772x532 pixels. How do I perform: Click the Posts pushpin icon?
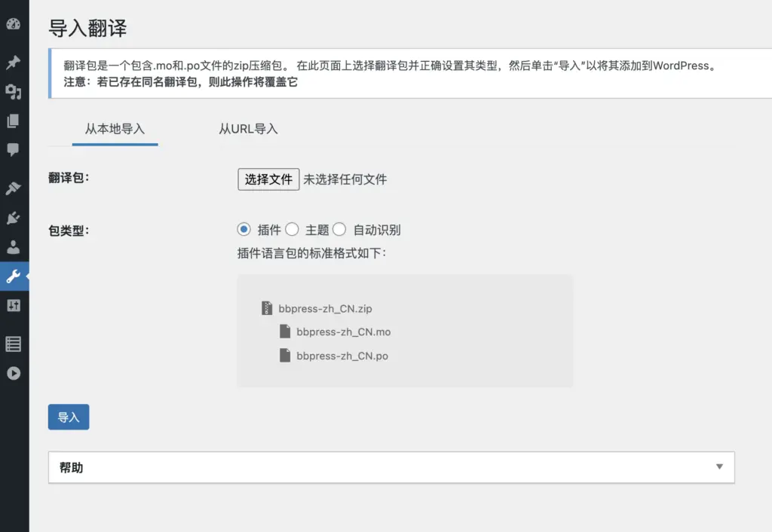coord(13,63)
